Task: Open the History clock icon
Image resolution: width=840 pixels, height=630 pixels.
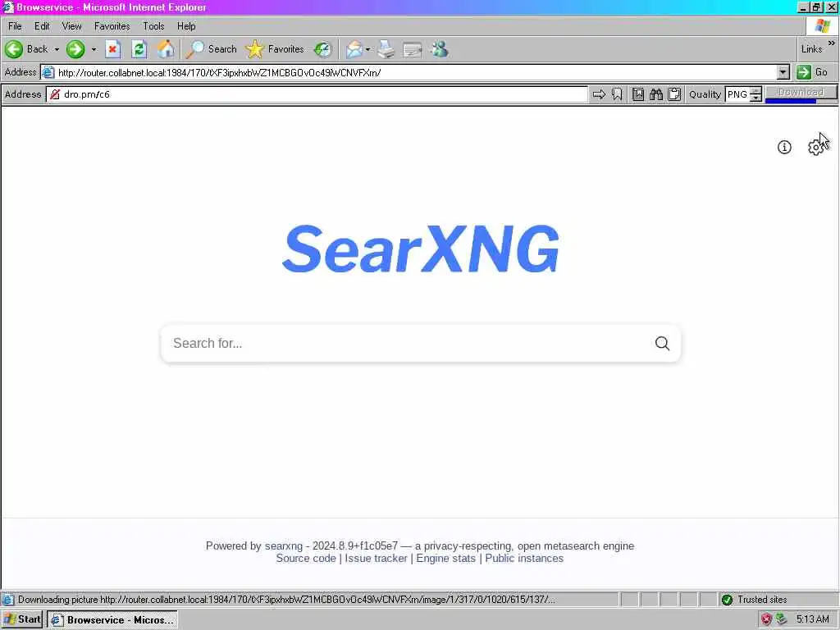Action: pos(323,49)
